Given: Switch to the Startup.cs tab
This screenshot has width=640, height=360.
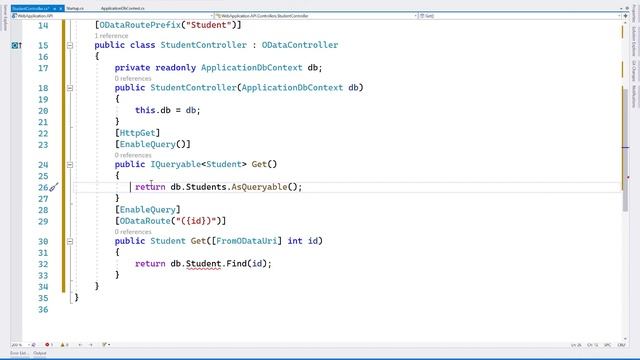Looking at the screenshot, I should 75,8.
